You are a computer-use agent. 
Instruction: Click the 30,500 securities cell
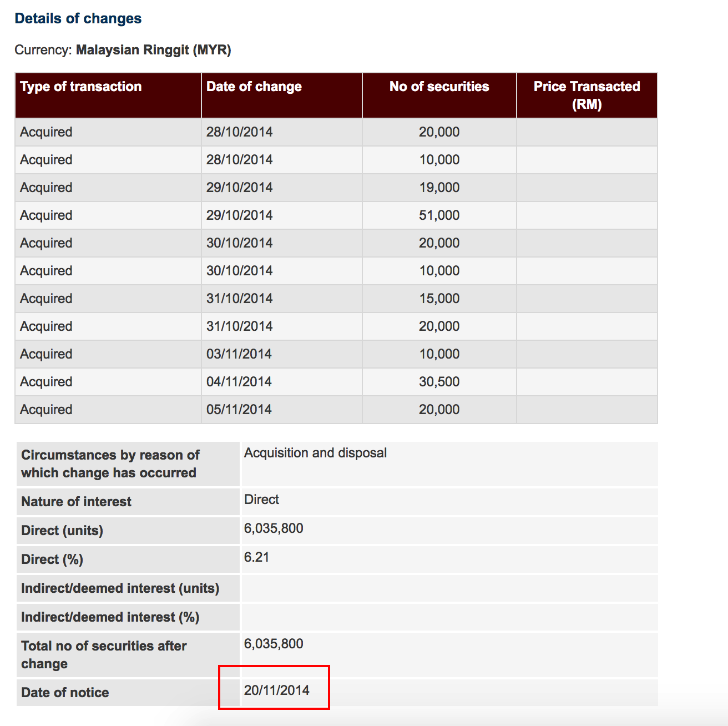click(x=439, y=382)
